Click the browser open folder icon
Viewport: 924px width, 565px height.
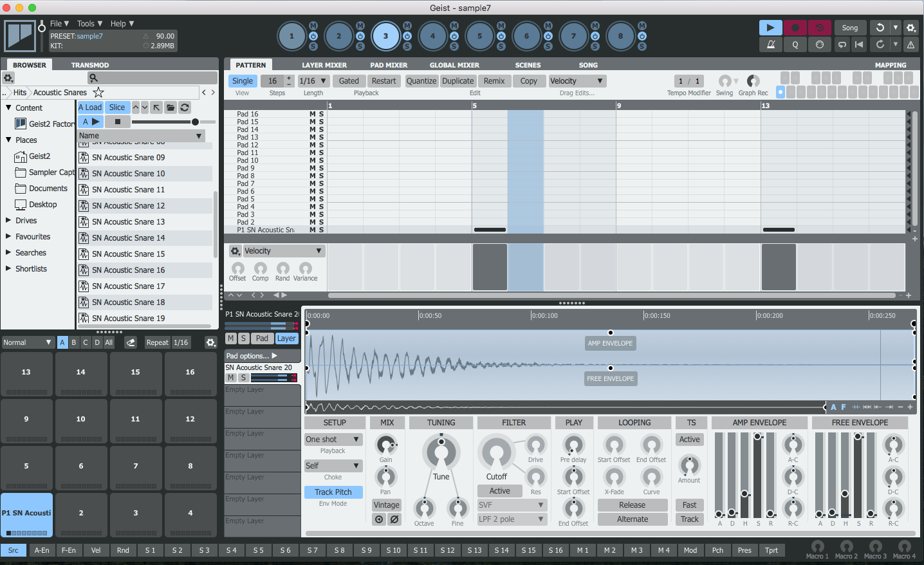click(x=171, y=107)
